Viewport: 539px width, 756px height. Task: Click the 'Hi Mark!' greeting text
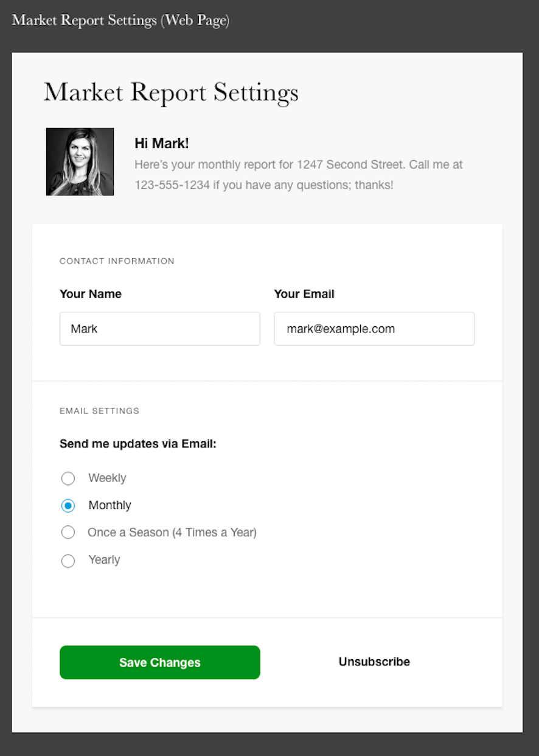coord(162,144)
